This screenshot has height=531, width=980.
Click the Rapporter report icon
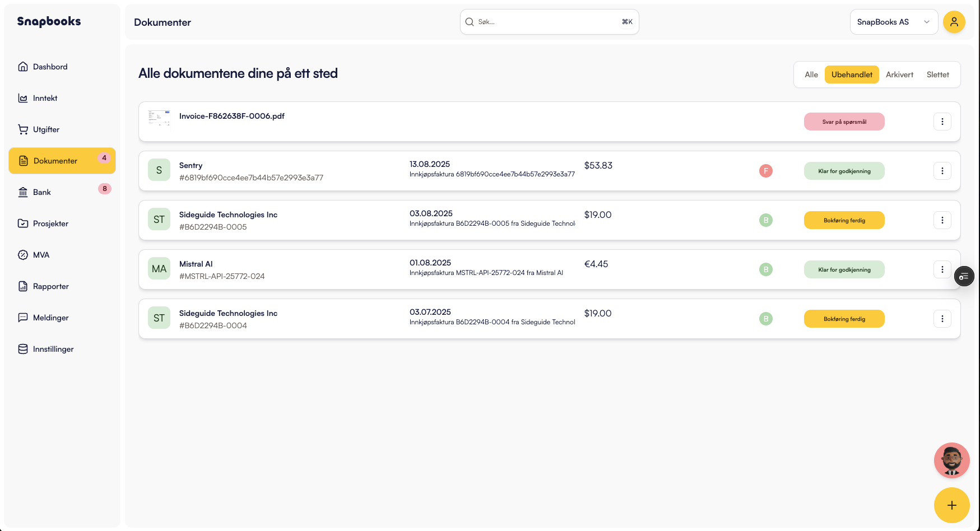[22, 286]
